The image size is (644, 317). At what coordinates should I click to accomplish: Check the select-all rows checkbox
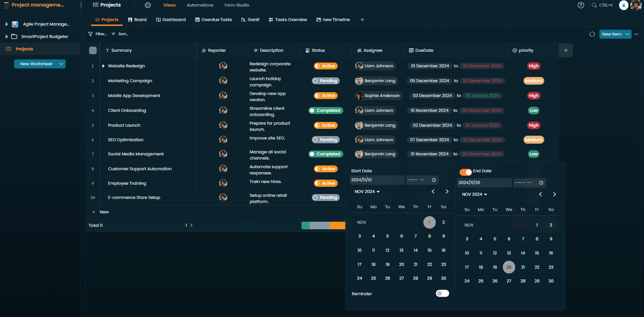(93, 50)
